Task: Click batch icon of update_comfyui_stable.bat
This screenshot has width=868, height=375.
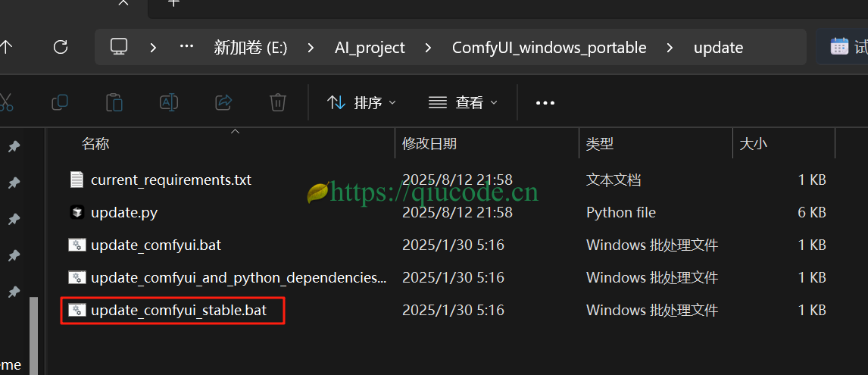Action: click(x=76, y=310)
